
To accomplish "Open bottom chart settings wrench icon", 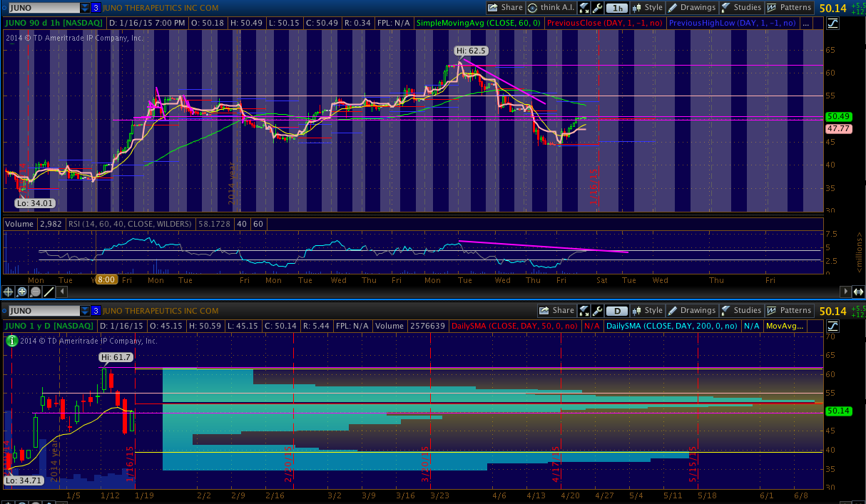I will pyautogui.click(x=597, y=311).
